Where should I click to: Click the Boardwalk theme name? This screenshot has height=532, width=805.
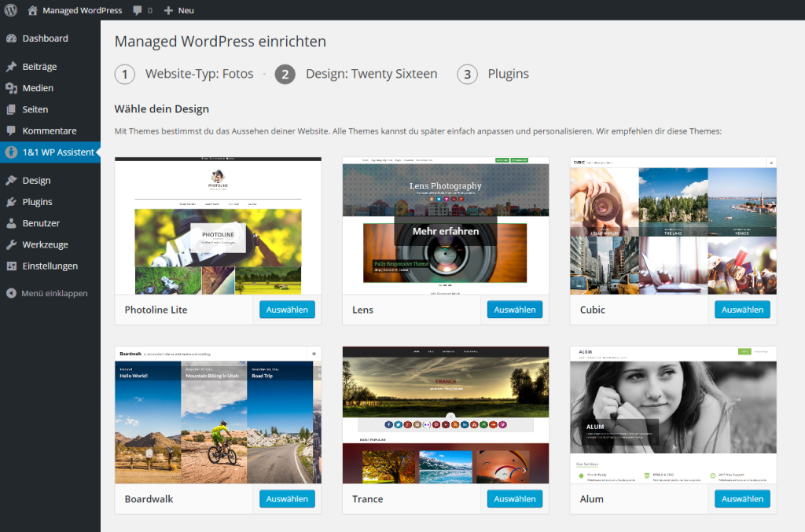click(149, 499)
